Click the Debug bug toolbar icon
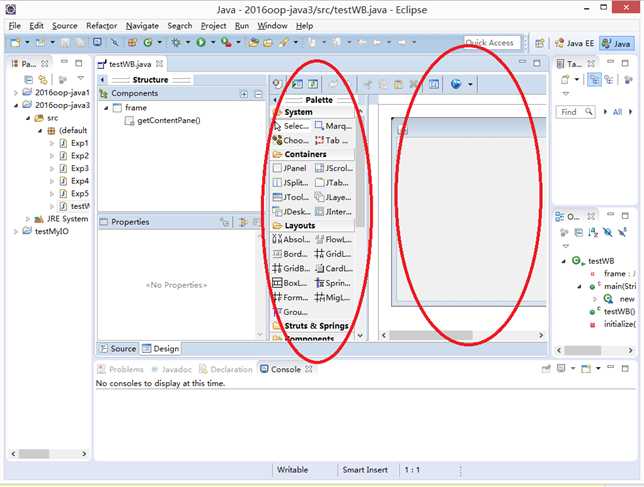Viewport: 644px width, 487px height. click(x=176, y=42)
